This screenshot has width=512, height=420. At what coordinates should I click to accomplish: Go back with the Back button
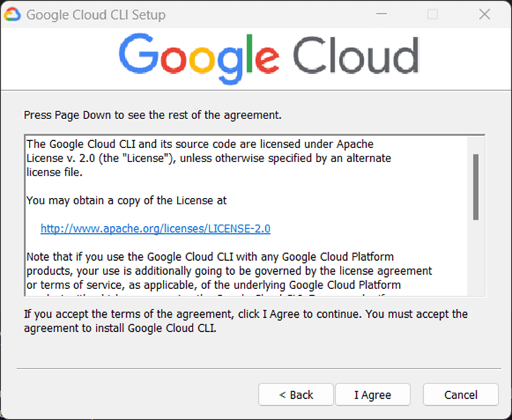(295, 395)
